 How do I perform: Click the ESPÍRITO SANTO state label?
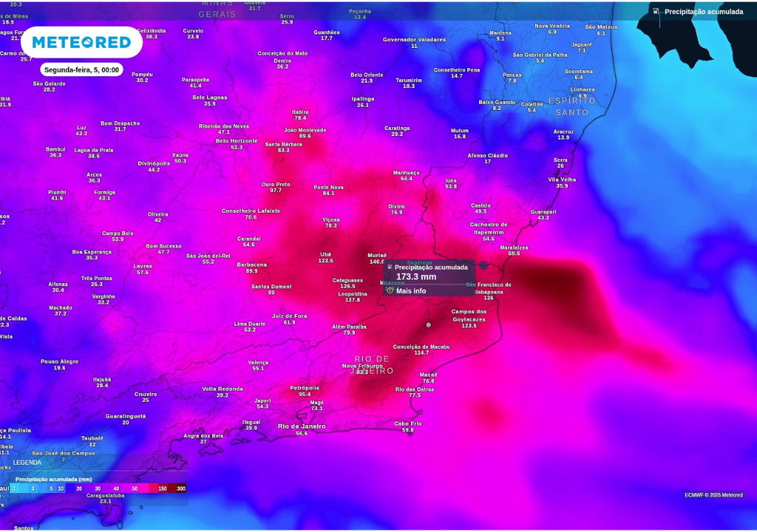(572, 106)
